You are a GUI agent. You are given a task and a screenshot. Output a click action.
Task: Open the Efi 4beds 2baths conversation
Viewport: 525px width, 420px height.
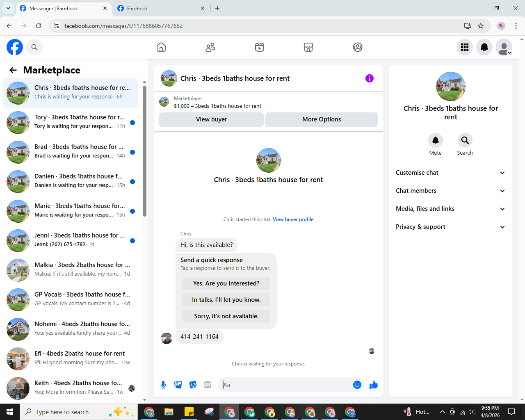(71, 359)
